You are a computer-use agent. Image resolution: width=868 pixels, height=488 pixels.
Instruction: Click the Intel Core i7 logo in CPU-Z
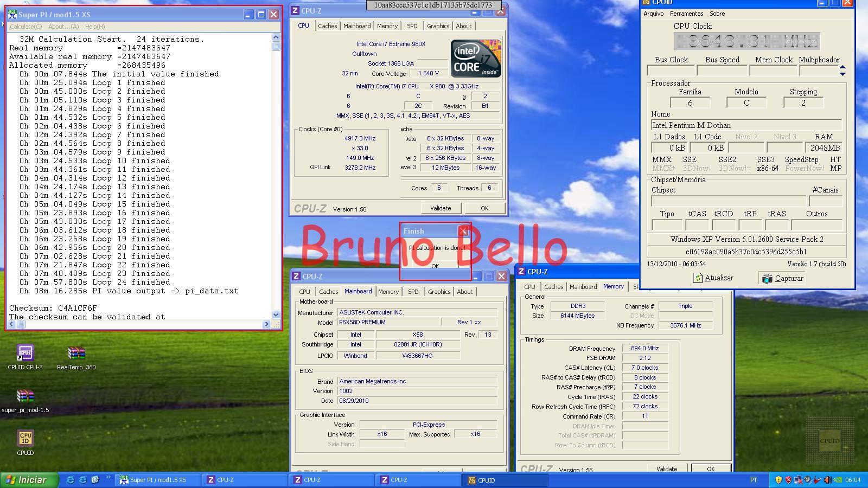[x=476, y=58]
